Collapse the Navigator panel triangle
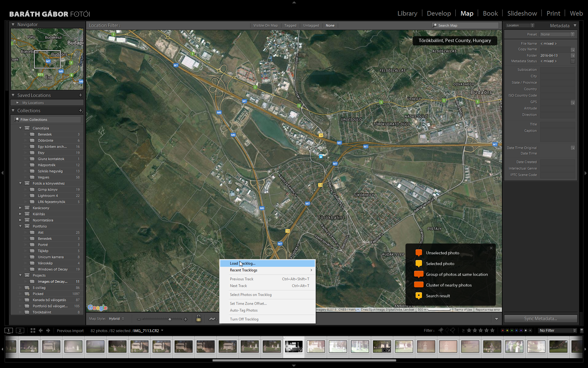588x368 pixels. tap(13, 25)
